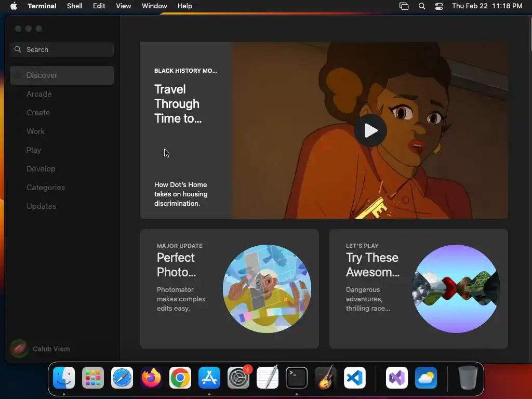Browse the Categories section
The image size is (532, 399).
[x=62, y=187]
